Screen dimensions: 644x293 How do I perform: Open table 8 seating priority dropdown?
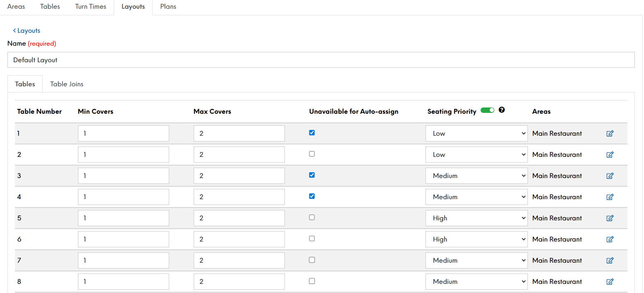coord(476,282)
